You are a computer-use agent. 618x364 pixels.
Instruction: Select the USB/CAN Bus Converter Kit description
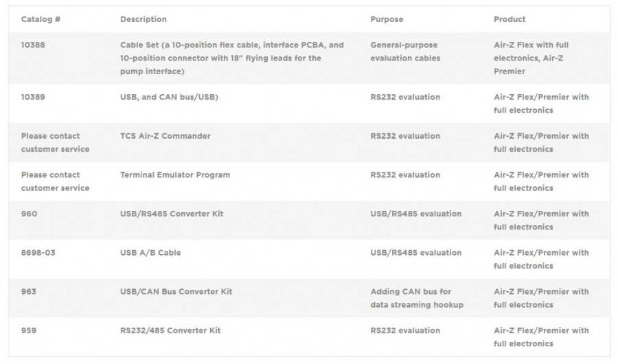click(176, 292)
